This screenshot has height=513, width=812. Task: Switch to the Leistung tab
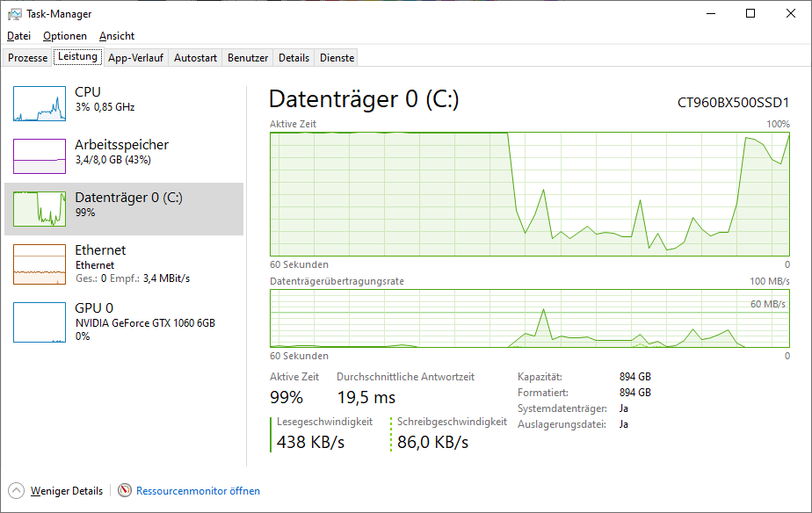[x=77, y=56]
